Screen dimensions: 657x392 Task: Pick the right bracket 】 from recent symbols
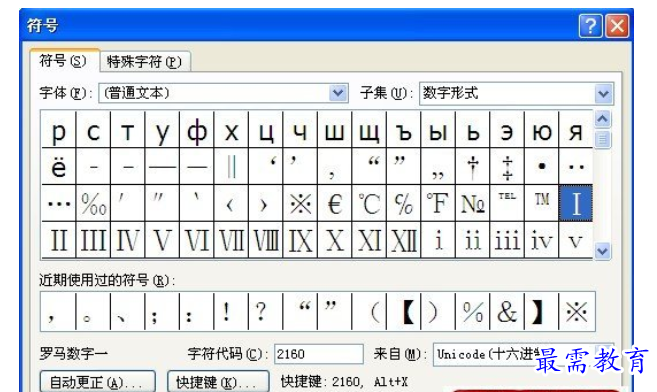coord(542,312)
